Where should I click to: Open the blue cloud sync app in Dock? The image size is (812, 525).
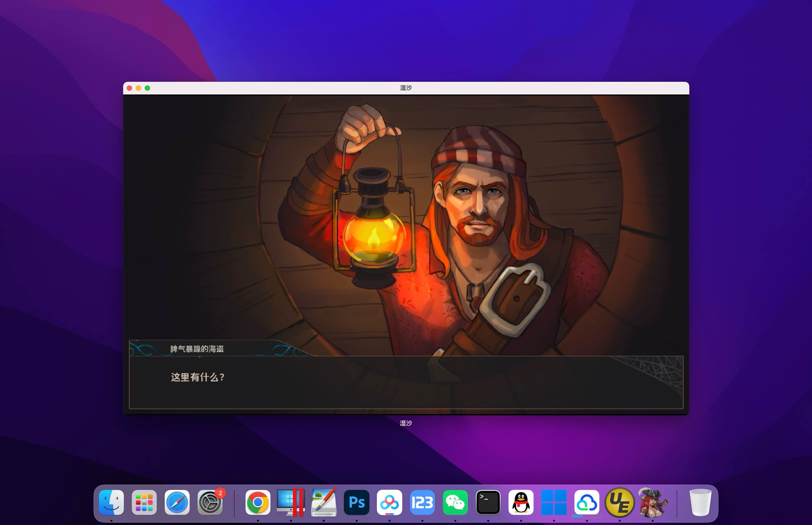click(x=587, y=502)
